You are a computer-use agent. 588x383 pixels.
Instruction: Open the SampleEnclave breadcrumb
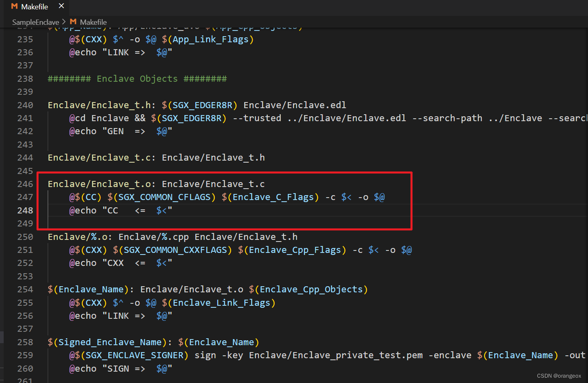tap(35, 22)
